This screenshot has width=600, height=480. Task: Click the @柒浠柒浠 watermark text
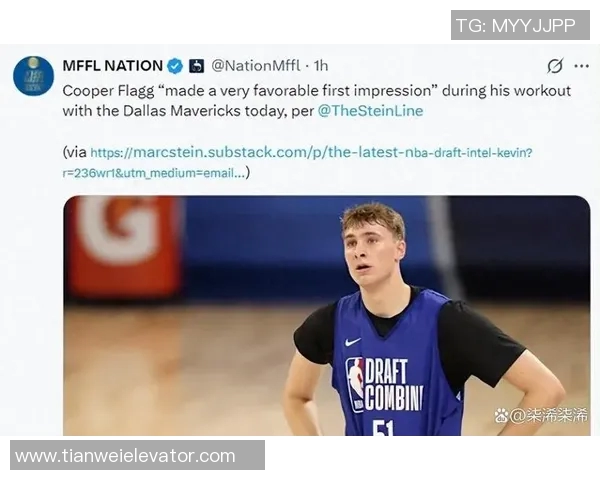pyautogui.click(x=548, y=415)
